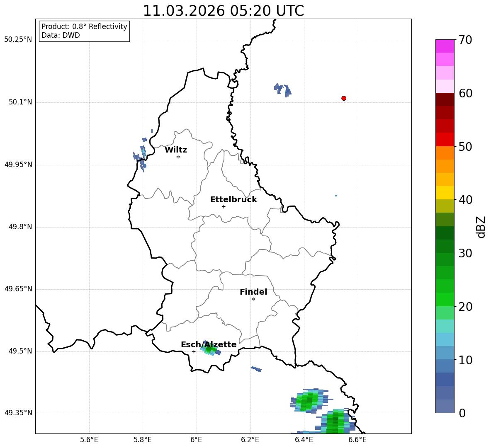
Task: Click the small blue echo south of Findel
Action: pos(256,369)
